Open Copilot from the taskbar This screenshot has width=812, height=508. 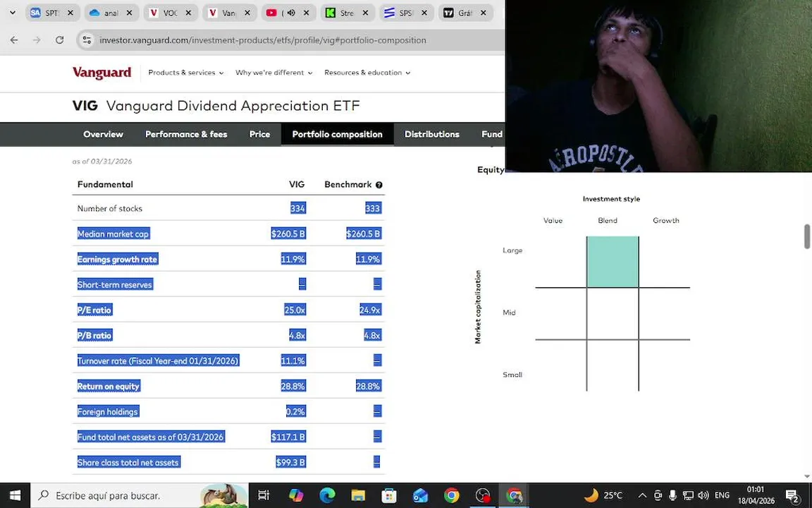click(x=296, y=495)
